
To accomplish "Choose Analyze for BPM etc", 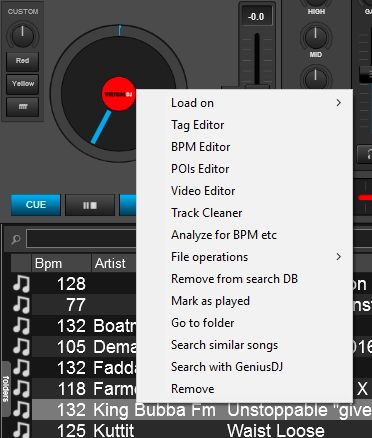I will pos(245,235).
